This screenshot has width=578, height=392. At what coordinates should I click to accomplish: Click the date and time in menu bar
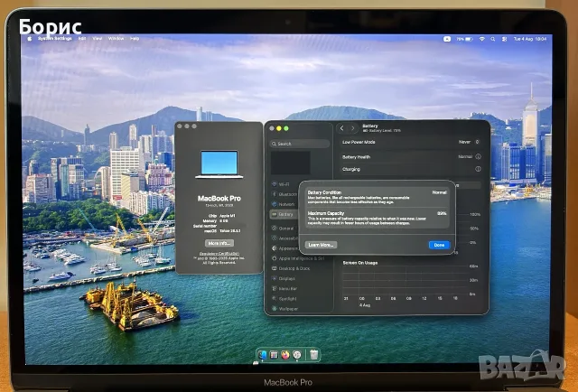(x=530, y=39)
